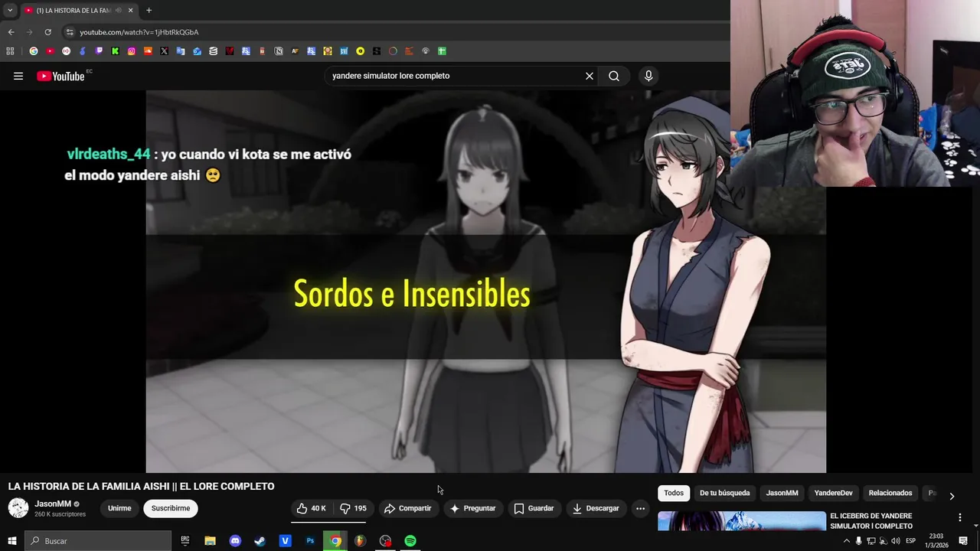The width and height of the screenshot is (980, 551).
Task: Start voice search with the microphone
Action: (x=648, y=76)
